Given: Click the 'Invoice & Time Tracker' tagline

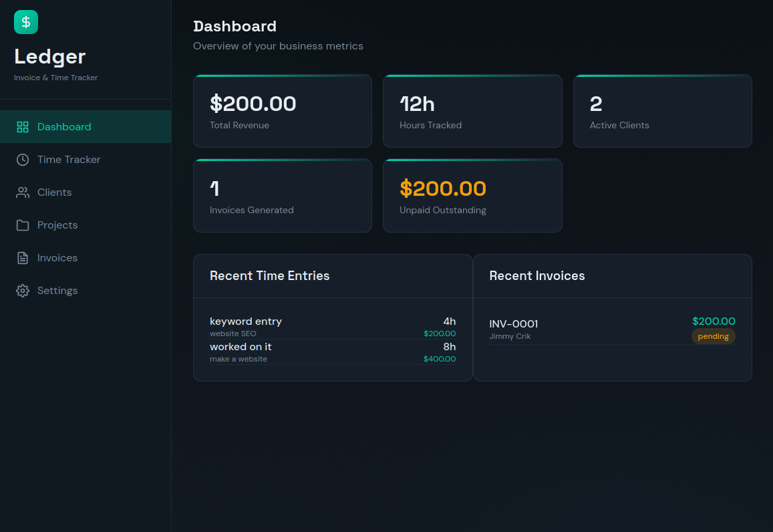Looking at the screenshot, I should [55, 78].
